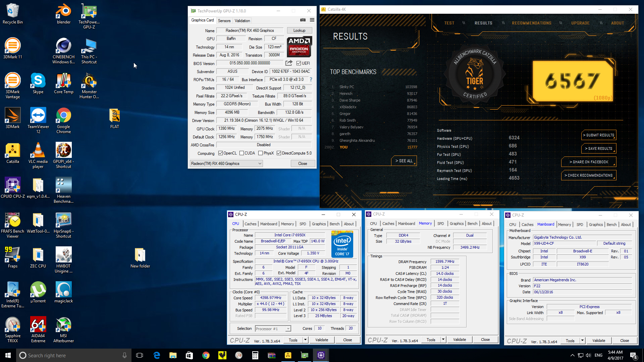This screenshot has height=362, width=644.
Task: Open AIDA64 Extreme desktop icon
Action: [38, 330]
